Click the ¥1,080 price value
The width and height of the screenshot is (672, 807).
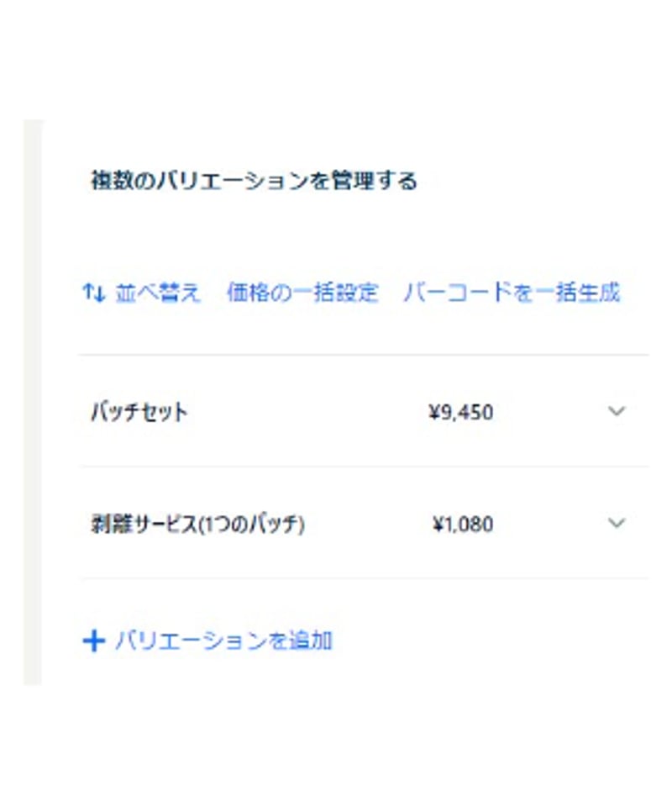460,523
